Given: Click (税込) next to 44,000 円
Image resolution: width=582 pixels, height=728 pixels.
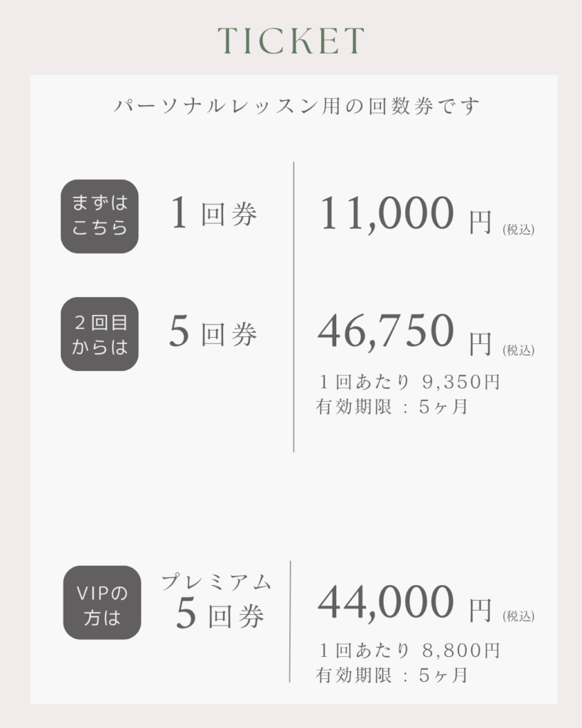Looking at the screenshot, I should 519,616.
